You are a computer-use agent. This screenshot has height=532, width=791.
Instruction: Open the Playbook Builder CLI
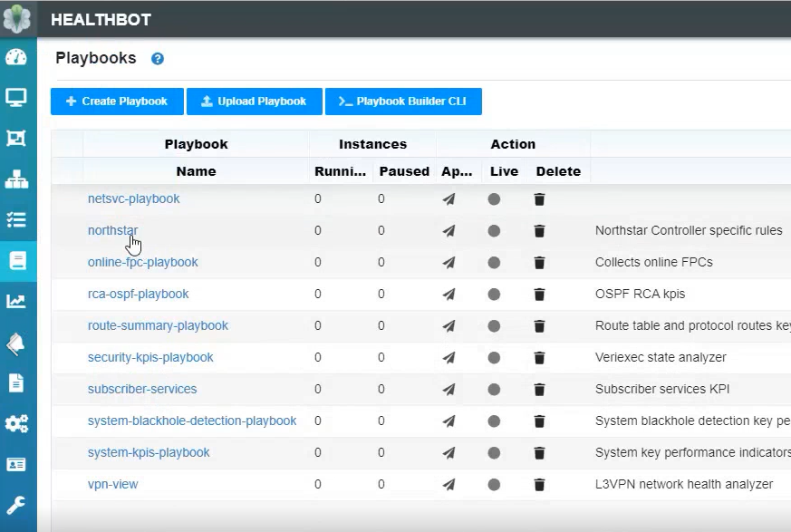[x=402, y=102]
